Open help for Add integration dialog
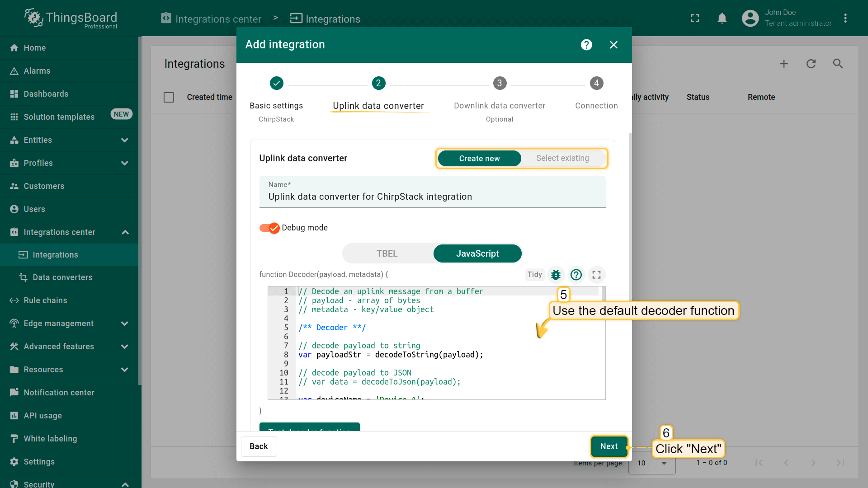868x488 pixels. tap(586, 45)
